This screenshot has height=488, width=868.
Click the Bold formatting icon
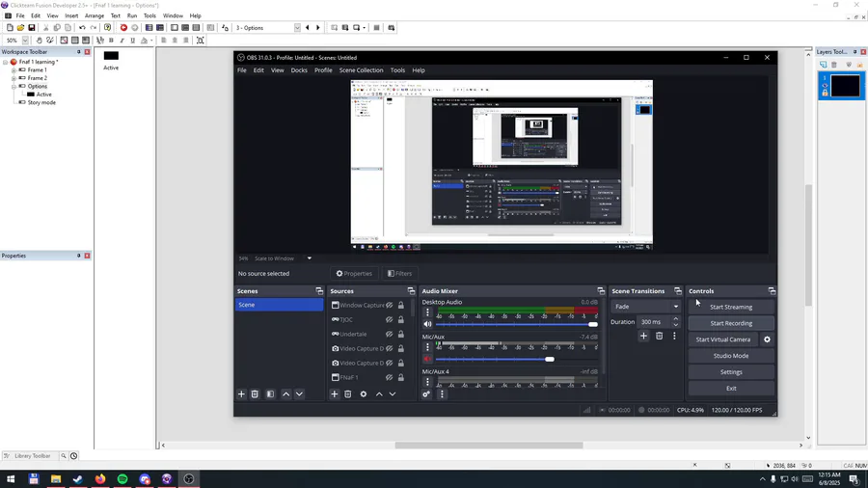111,41
